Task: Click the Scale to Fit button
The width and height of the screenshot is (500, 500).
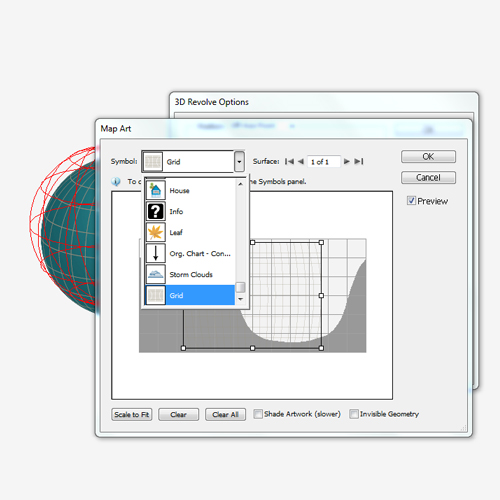Action: coord(132,414)
